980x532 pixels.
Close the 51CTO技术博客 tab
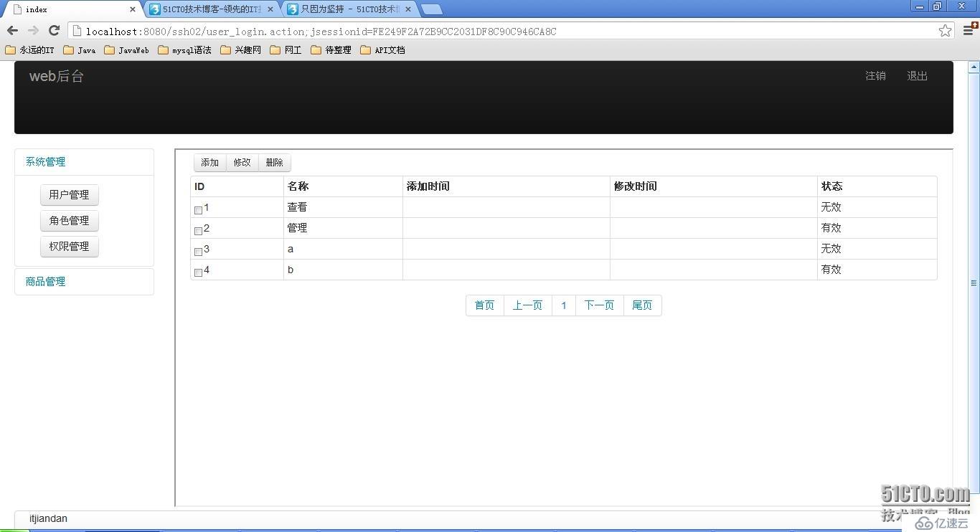click(x=270, y=9)
